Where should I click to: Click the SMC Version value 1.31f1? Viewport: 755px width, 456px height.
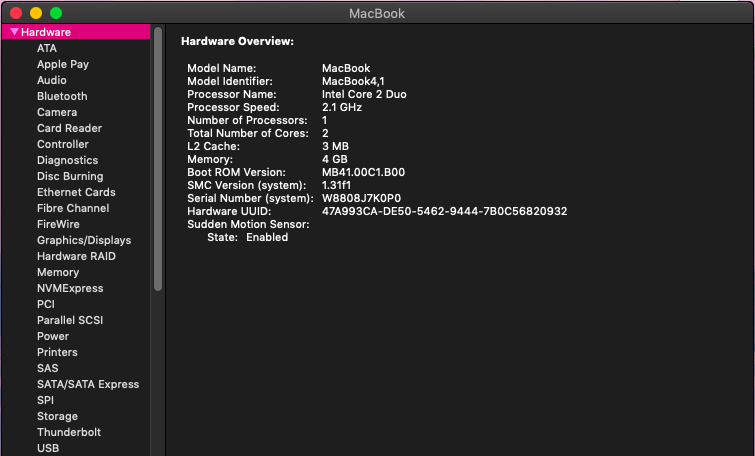tap(336, 185)
